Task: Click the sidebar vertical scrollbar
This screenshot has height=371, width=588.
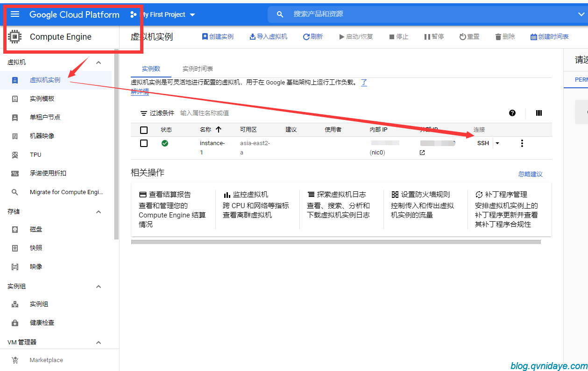Action: point(116,144)
